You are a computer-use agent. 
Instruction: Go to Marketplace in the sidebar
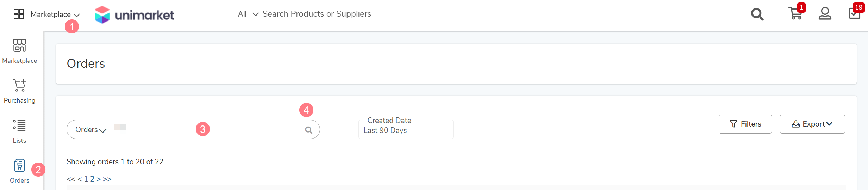coord(20,51)
